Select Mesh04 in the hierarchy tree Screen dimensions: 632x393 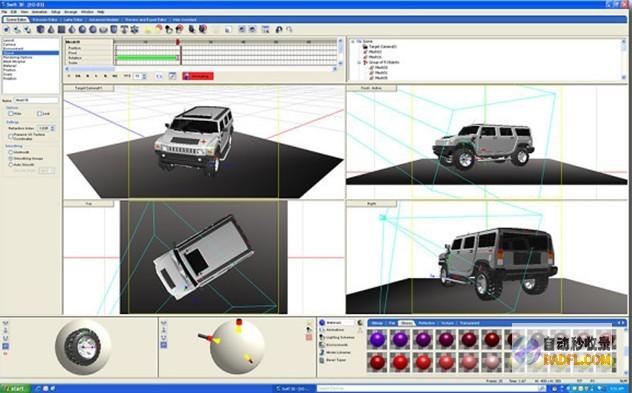click(x=375, y=57)
